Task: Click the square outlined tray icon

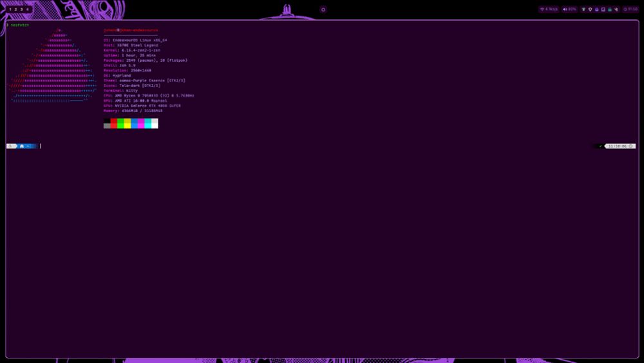Action: [x=603, y=9]
